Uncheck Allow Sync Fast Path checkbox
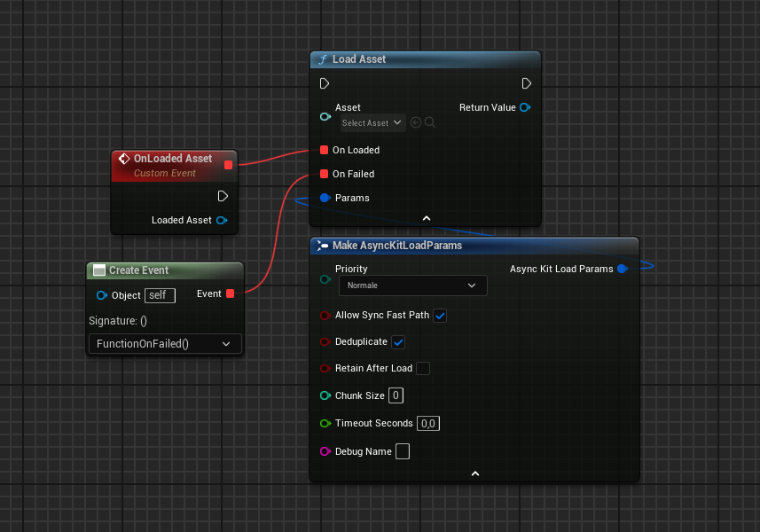760x532 pixels. pos(440,316)
